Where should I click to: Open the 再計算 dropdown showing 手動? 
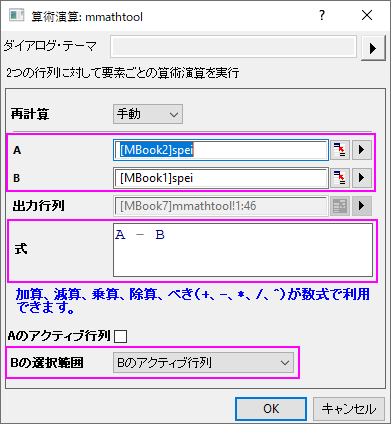point(148,114)
